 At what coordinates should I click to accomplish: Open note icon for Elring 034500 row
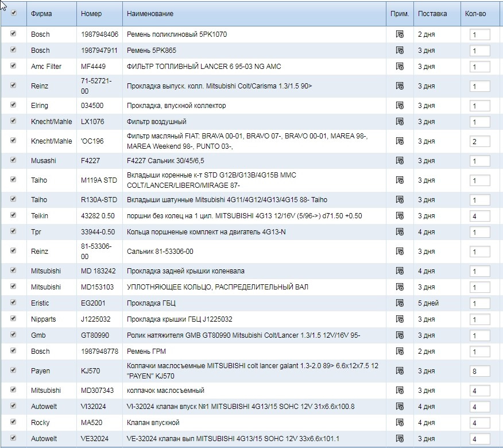[x=400, y=106]
